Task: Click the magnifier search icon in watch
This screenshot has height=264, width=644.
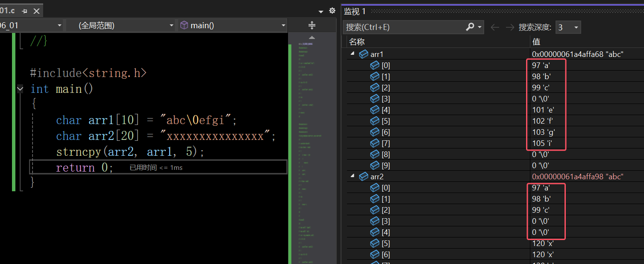Action: pyautogui.click(x=470, y=27)
